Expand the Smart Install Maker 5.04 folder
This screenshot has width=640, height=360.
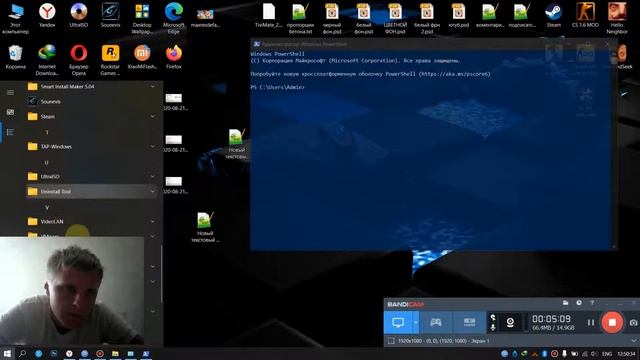click(91, 87)
